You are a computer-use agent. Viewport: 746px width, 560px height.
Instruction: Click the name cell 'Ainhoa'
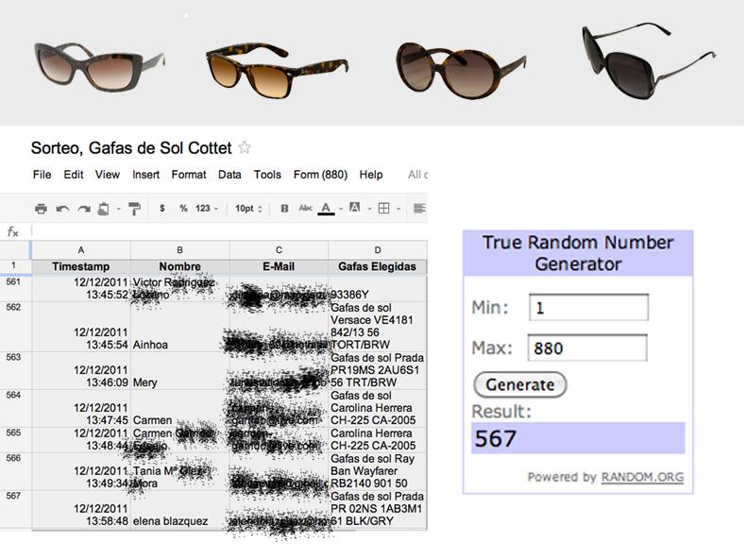pos(179,327)
